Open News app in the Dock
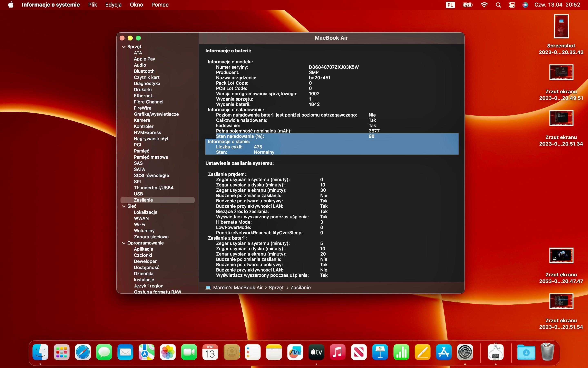Screen dimensions: 588x368 click(359, 352)
